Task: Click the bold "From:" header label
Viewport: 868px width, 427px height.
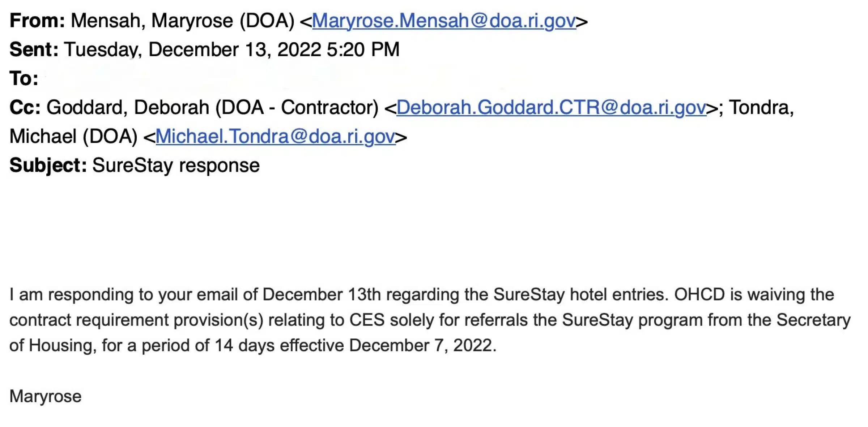Action: 37,21
